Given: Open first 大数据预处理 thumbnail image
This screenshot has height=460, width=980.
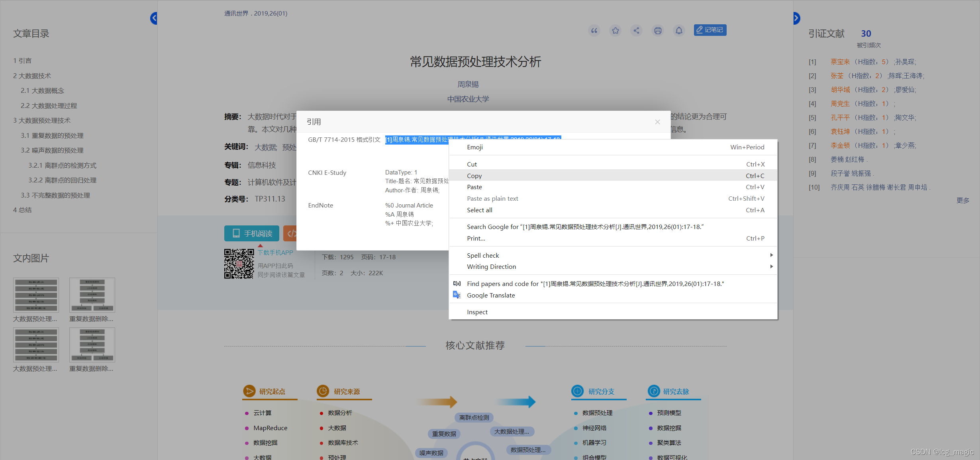Looking at the screenshot, I should click(x=36, y=295).
